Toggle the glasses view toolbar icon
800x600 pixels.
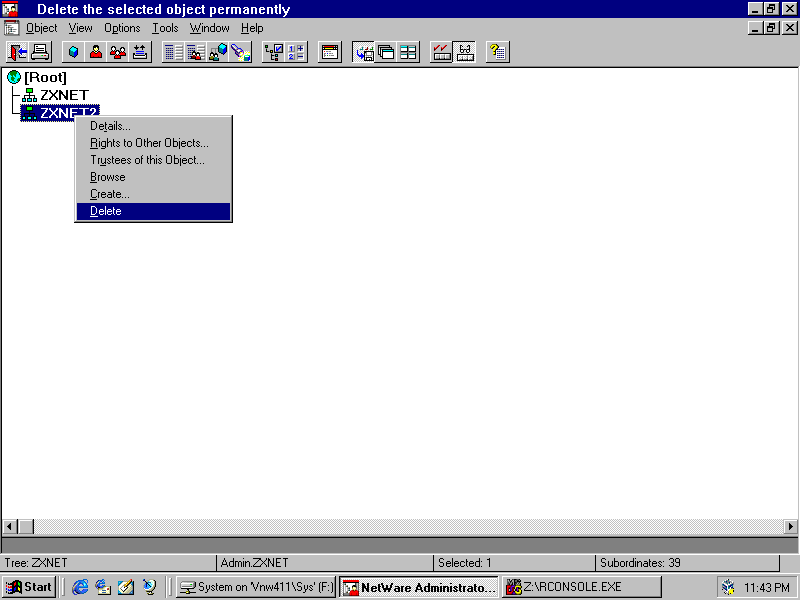click(x=464, y=52)
